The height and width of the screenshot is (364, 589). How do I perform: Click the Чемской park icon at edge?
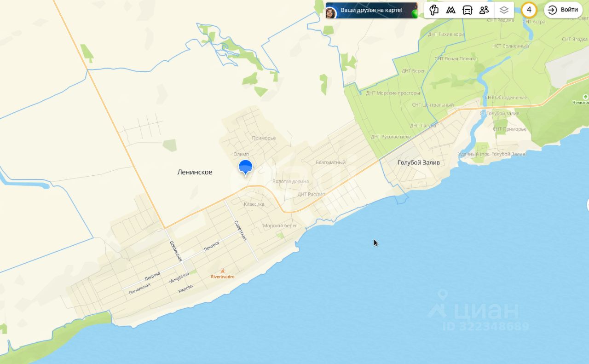tap(585, 97)
